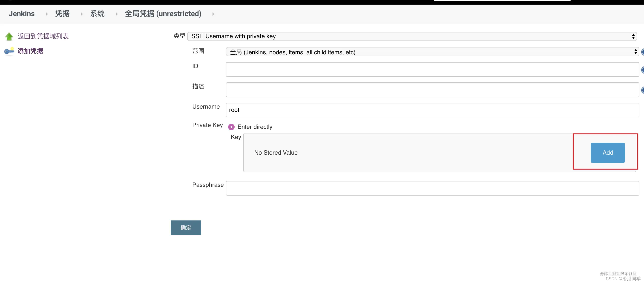Click the key icon beside 添加凭据
Screen dimensions: 644x283
point(9,51)
